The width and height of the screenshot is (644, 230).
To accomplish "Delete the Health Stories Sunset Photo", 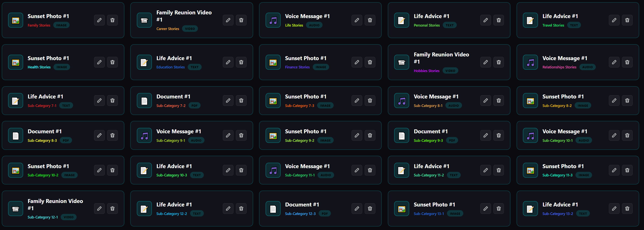I will tap(113, 62).
